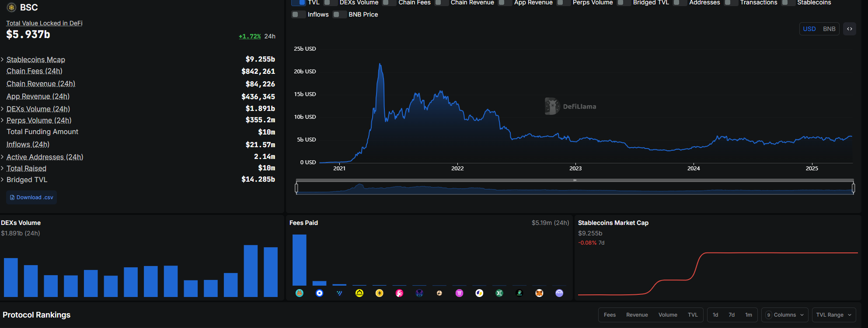Screen dimensions: 868x328
Task: Click the pink horse protocol icon in Fees Paid
Action: [399, 293]
